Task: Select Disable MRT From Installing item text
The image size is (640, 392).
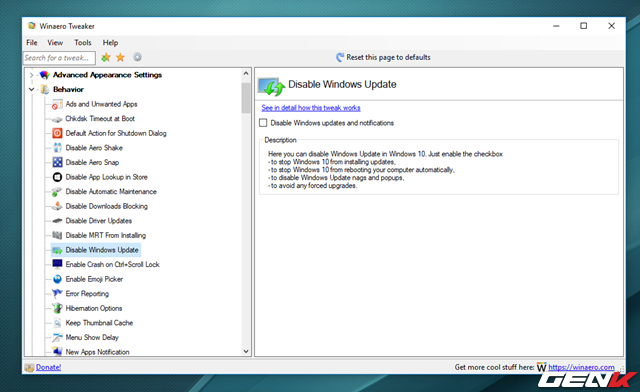Action: click(x=106, y=236)
